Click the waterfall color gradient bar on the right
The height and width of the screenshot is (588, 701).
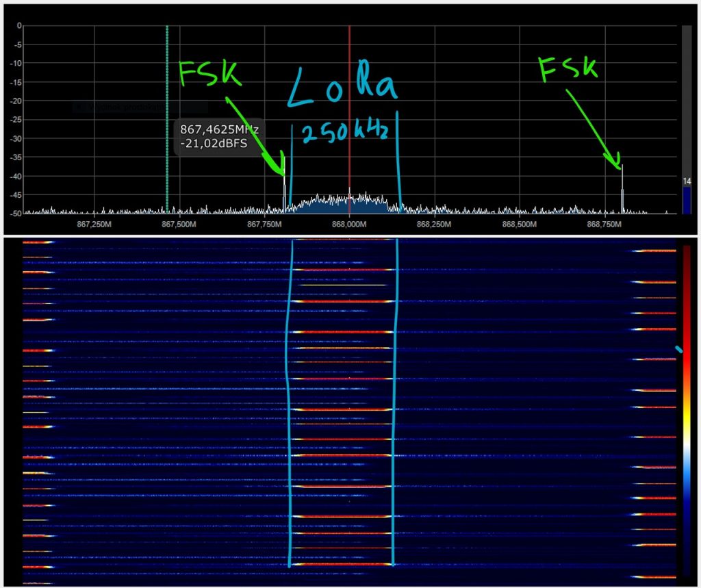685,411
